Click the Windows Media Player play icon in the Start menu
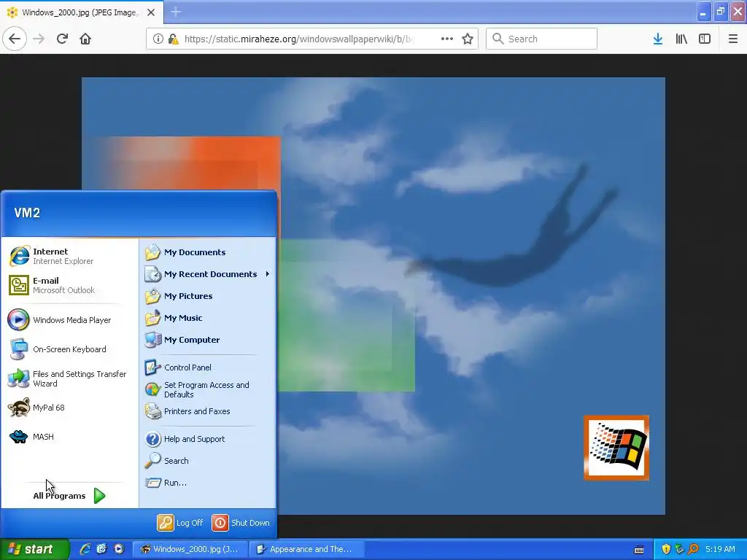The image size is (747, 560). (18, 320)
